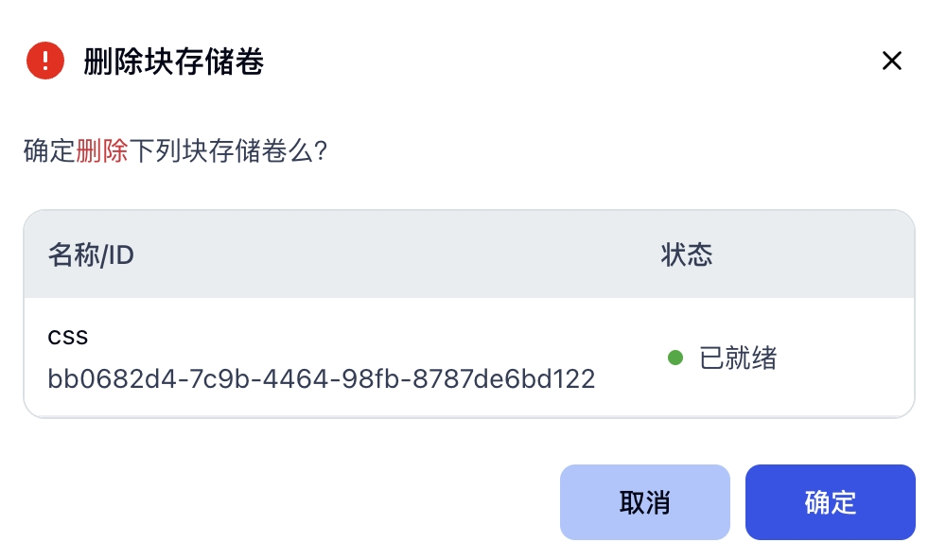Click blank dialog area left of 取消
Screen dimensions: 946x560
click(284, 502)
